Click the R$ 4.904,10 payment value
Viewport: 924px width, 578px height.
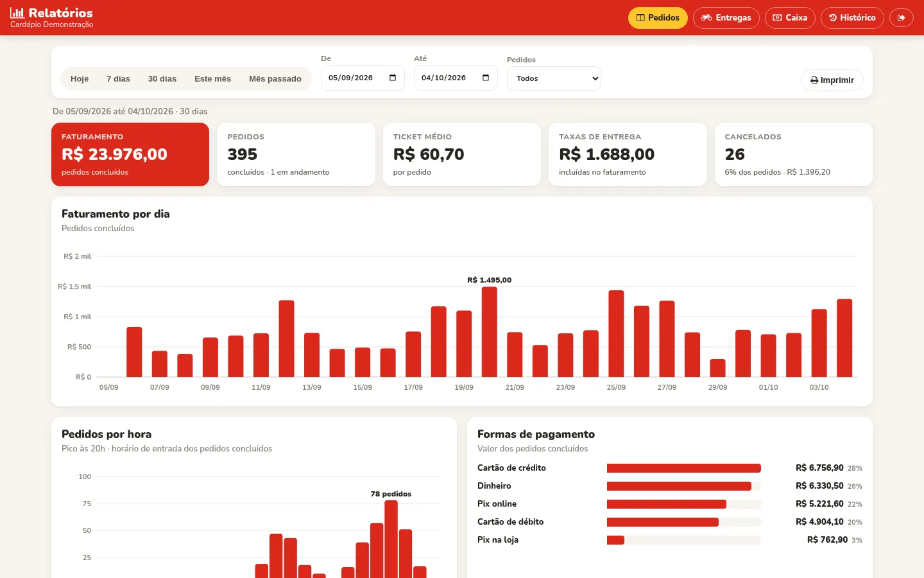[x=819, y=522]
